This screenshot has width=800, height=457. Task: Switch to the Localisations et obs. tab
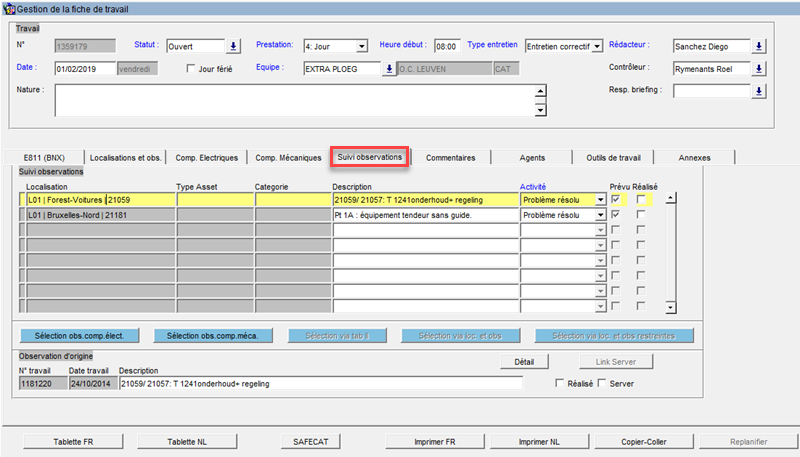[x=126, y=158]
